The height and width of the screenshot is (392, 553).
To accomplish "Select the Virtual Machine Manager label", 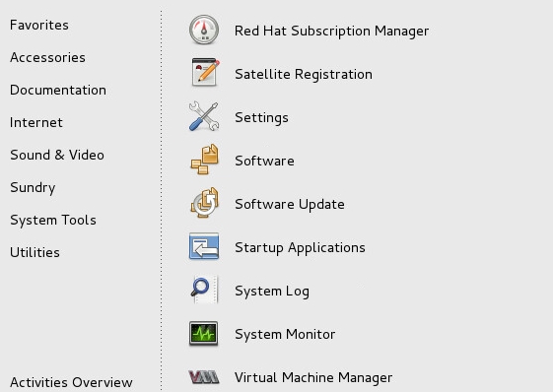I will [x=313, y=377].
